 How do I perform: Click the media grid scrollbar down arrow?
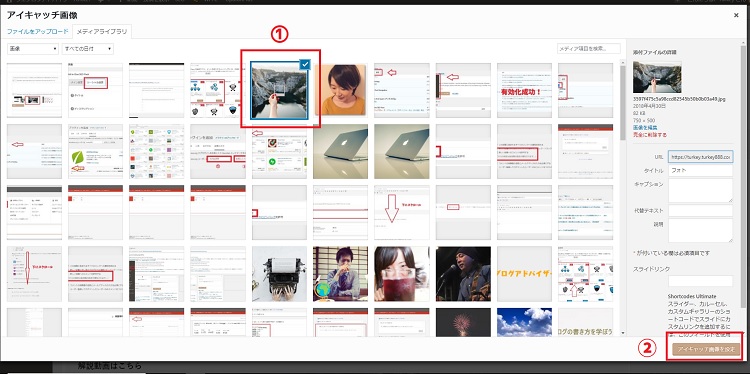point(623,332)
